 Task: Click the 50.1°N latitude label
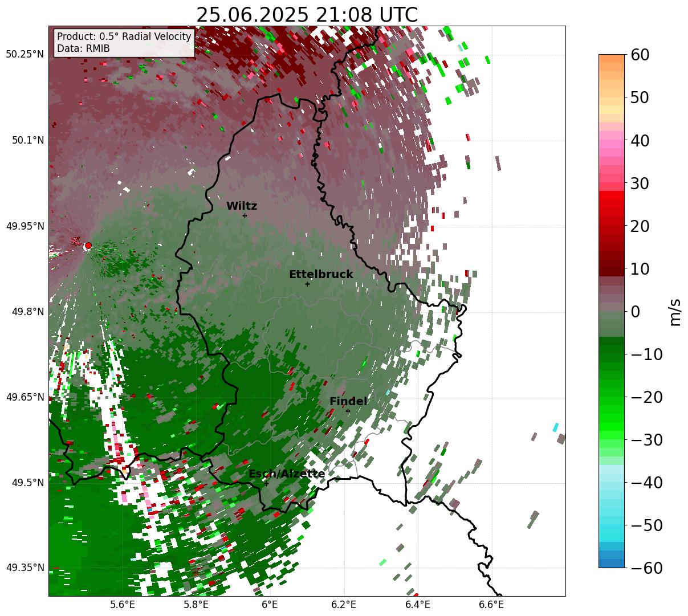[27, 140]
